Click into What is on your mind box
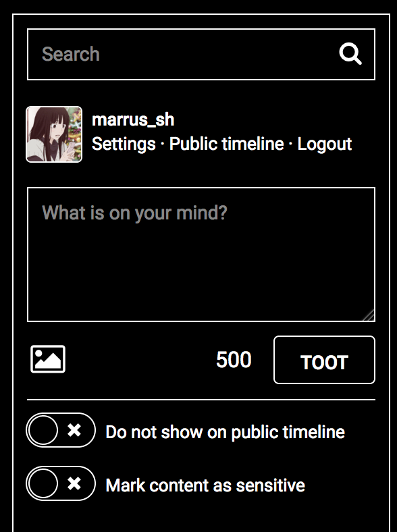The width and height of the screenshot is (397, 532). [x=201, y=254]
